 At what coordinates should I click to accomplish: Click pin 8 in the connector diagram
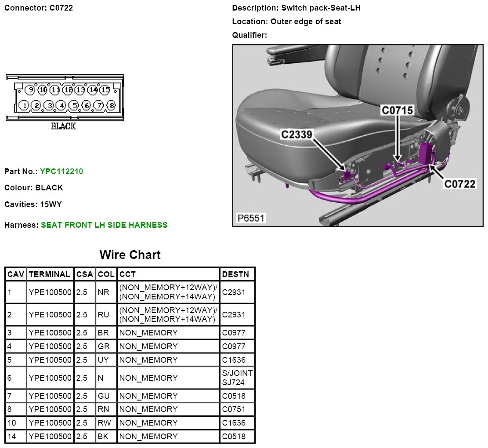click(111, 106)
